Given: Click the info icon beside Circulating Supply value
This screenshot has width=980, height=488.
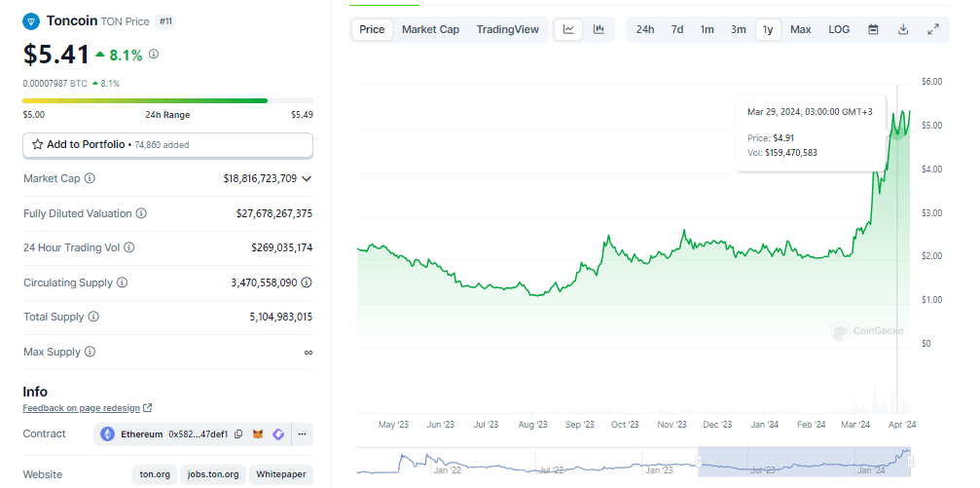Looking at the screenshot, I should [x=307, y=282].
